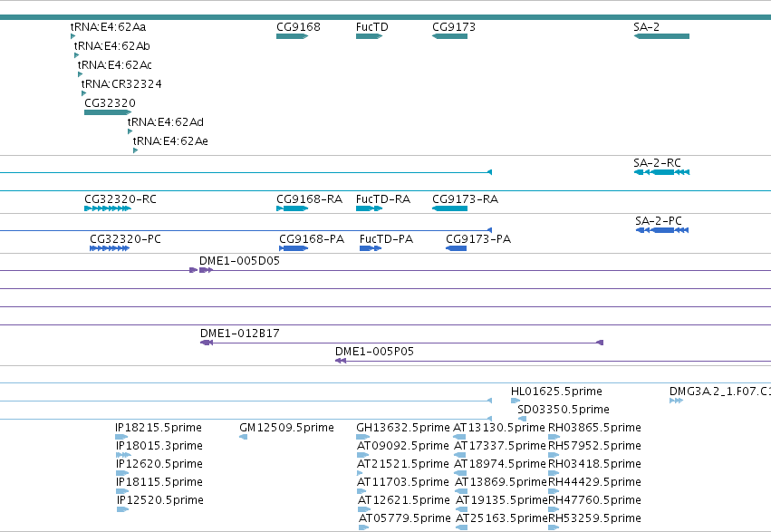Select AT13130.5prime EST label
The image size is (771, 532).
tap(499, 428)
